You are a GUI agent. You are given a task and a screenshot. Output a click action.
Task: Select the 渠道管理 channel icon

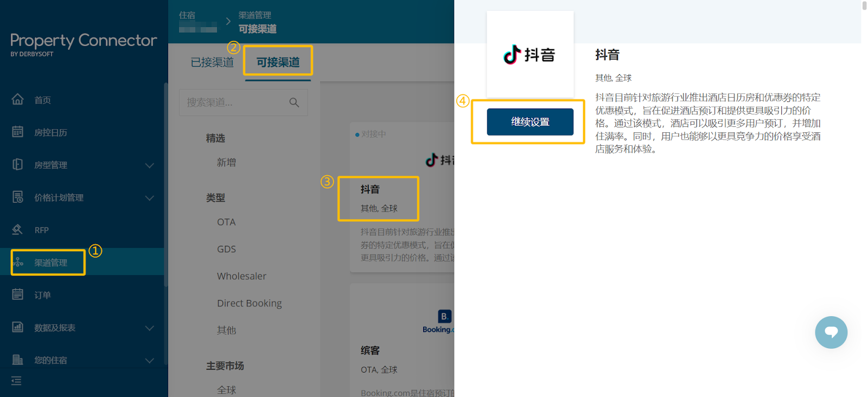point(18,262)
